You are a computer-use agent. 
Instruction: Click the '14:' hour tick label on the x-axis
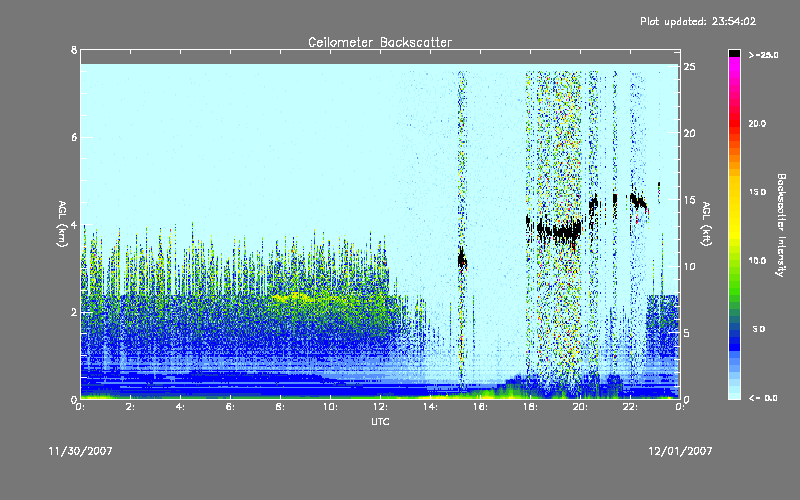pos(430,407)
